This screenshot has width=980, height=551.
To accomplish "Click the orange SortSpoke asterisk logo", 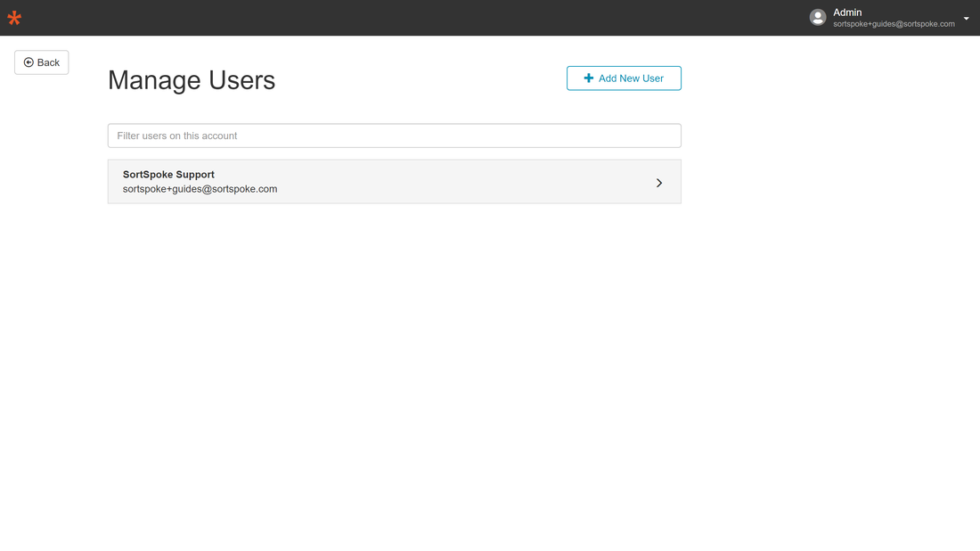I will (14, 18).
